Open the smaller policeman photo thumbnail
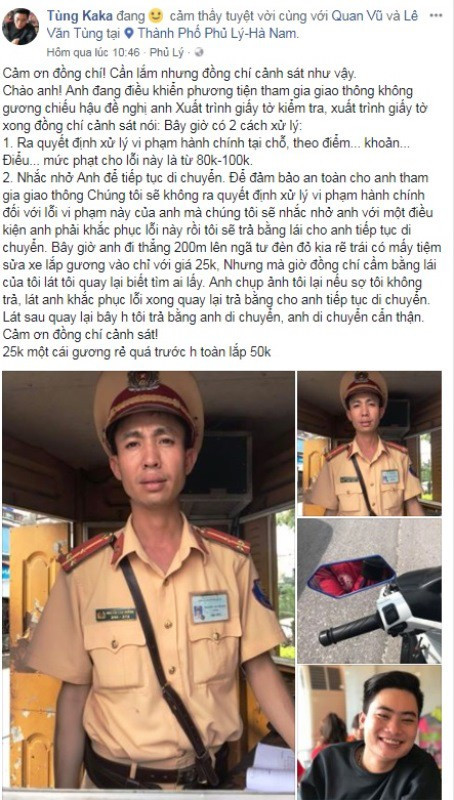The height and width of the screenshot is (800, 454). (369, 443)
